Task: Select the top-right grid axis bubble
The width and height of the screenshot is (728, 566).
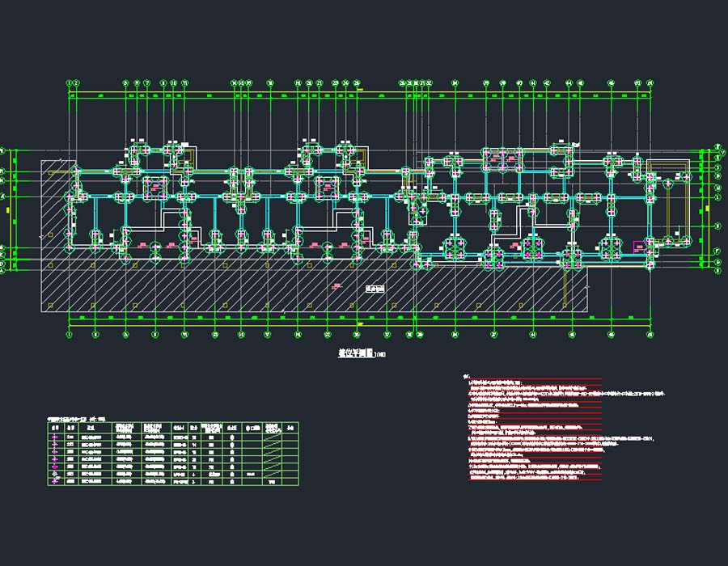Action: [x=651, y=82]
